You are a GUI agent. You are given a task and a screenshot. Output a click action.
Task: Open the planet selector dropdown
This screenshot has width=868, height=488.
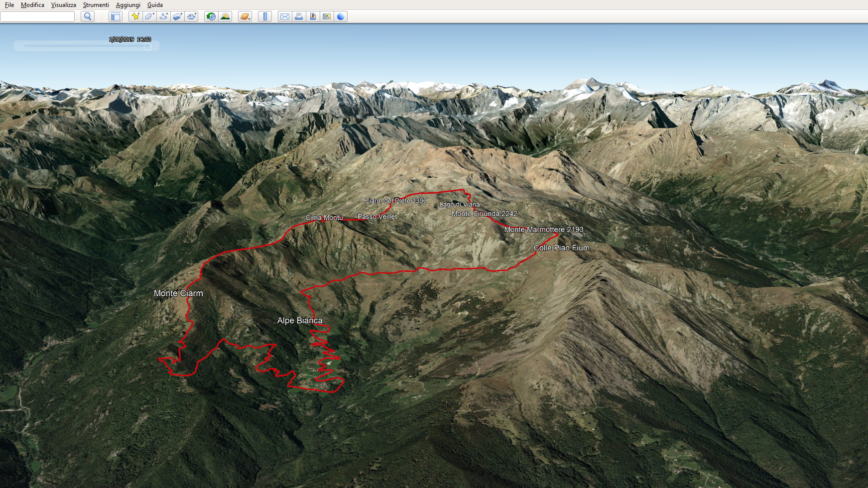click(245, 16)
